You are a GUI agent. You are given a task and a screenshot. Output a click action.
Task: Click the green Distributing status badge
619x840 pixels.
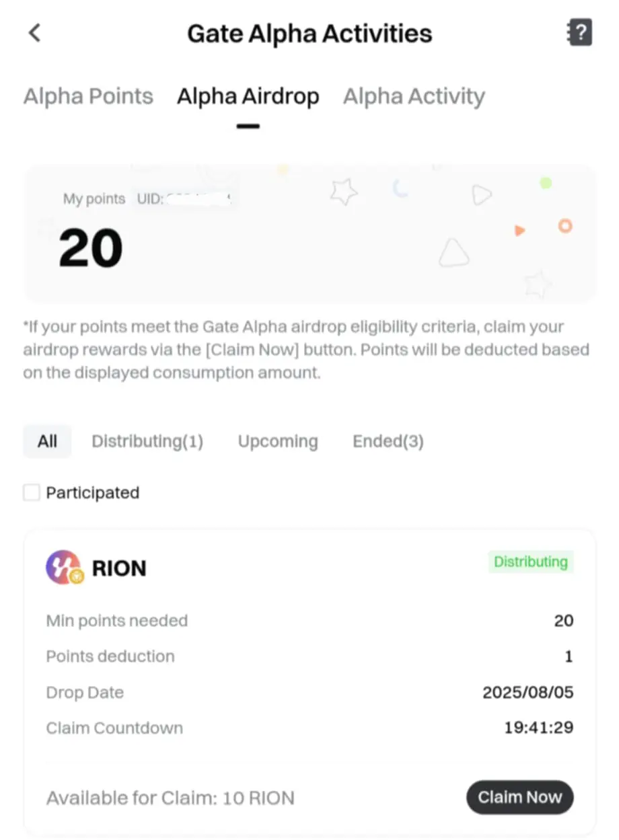coord(531,562)
